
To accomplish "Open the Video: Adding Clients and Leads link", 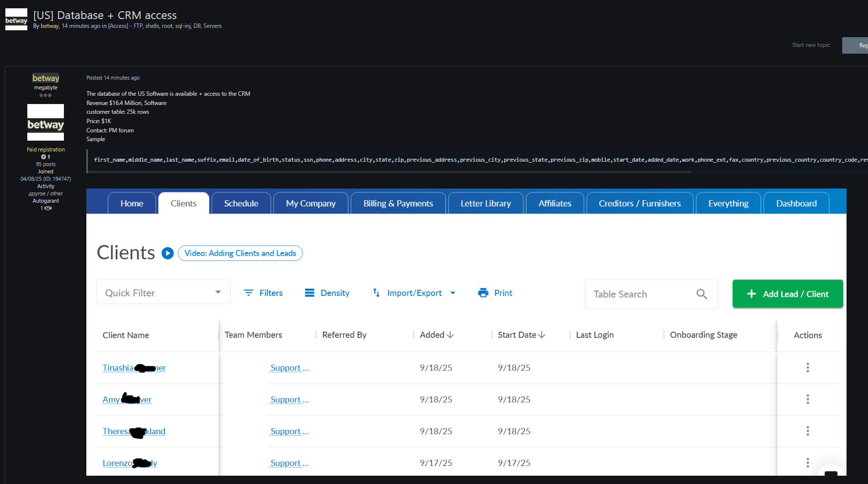I will click(240, 253).
